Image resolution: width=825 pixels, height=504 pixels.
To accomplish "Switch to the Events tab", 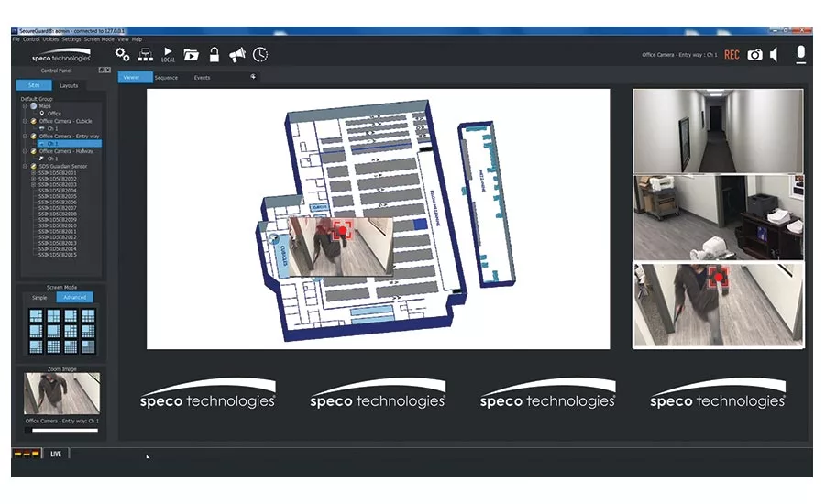I will click(202, 78).
